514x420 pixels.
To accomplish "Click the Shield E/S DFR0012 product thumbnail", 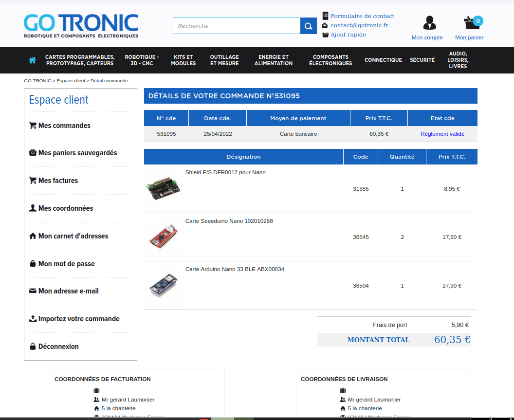I will tap(164, 188).
